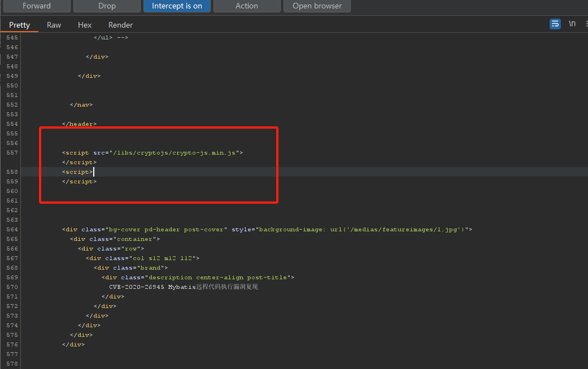Switch to the Pretty tab
This screenshot has height=369, width=588.
tap(20, 25)
